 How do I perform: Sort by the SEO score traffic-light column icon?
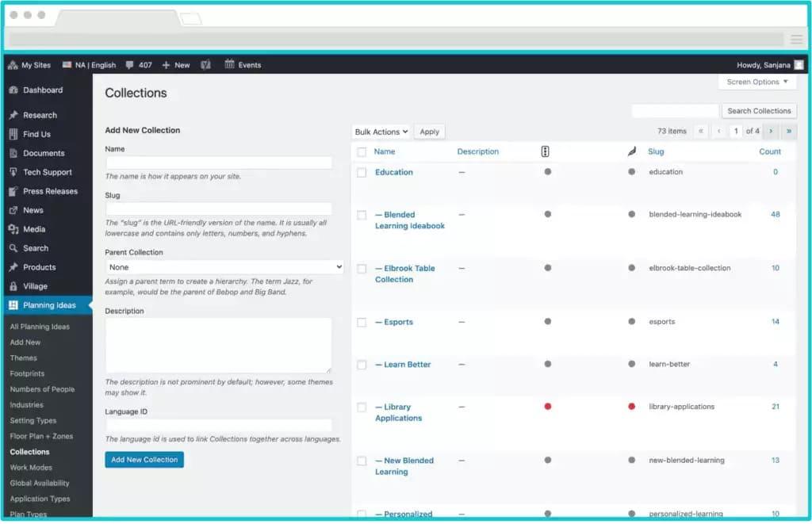(x=546, y=151)
